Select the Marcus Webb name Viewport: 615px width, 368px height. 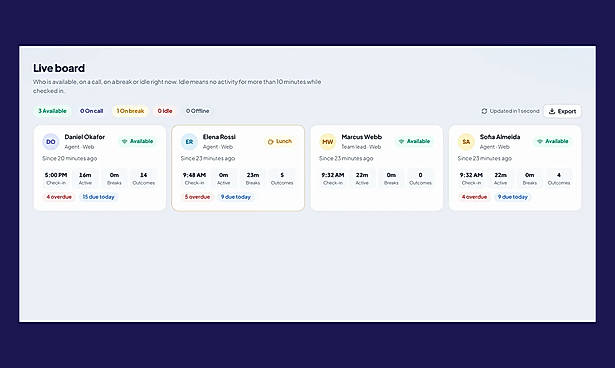[x=362, y=137]
